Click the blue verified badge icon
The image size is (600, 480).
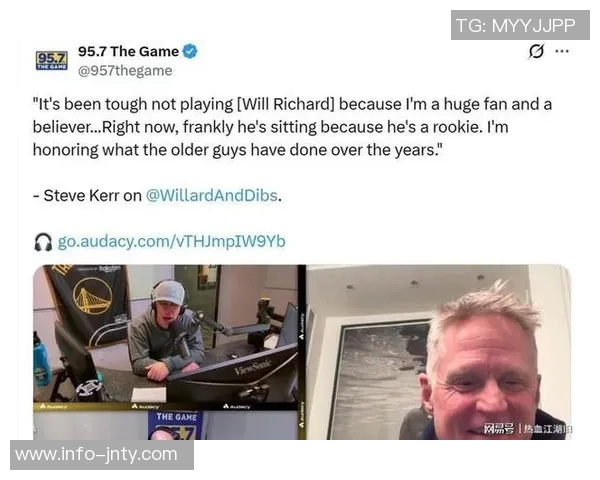pos(190,51)
